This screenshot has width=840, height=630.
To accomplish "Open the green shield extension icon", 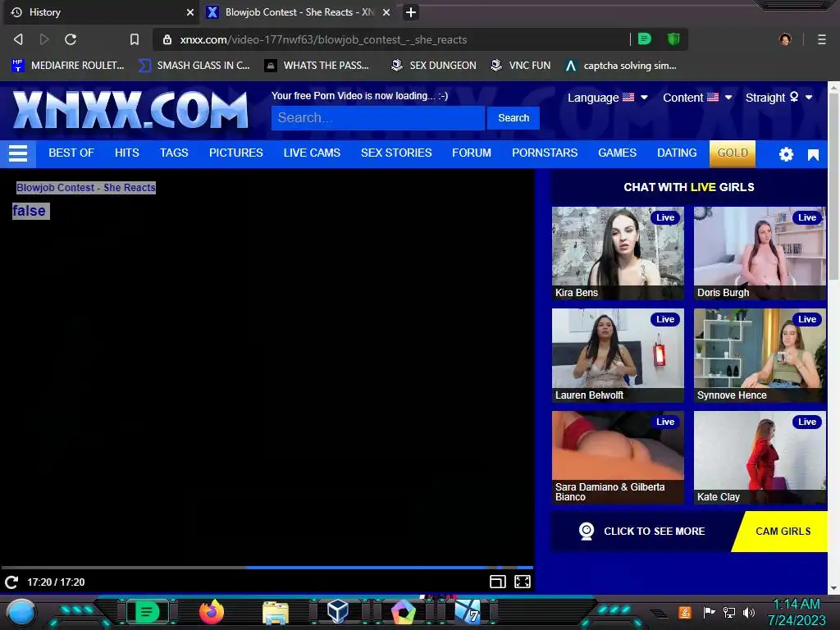I will [673, 39].
